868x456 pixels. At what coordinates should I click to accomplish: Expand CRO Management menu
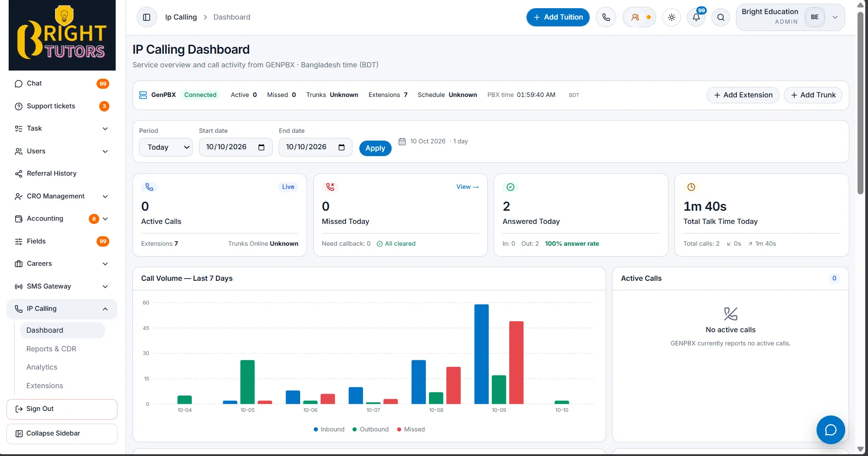[62, 196]
